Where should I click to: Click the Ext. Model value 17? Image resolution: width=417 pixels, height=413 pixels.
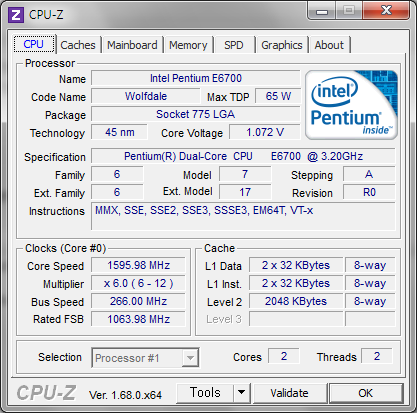coord(245,192)
